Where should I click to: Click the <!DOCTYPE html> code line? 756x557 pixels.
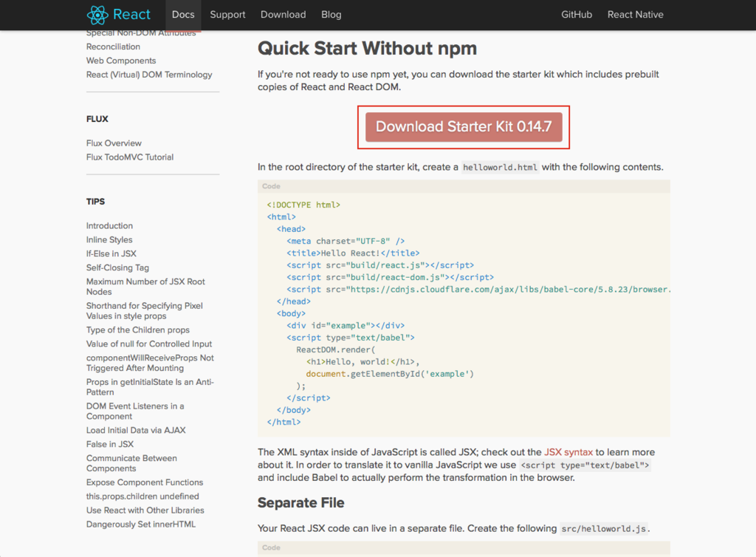(x=303, y=205)
